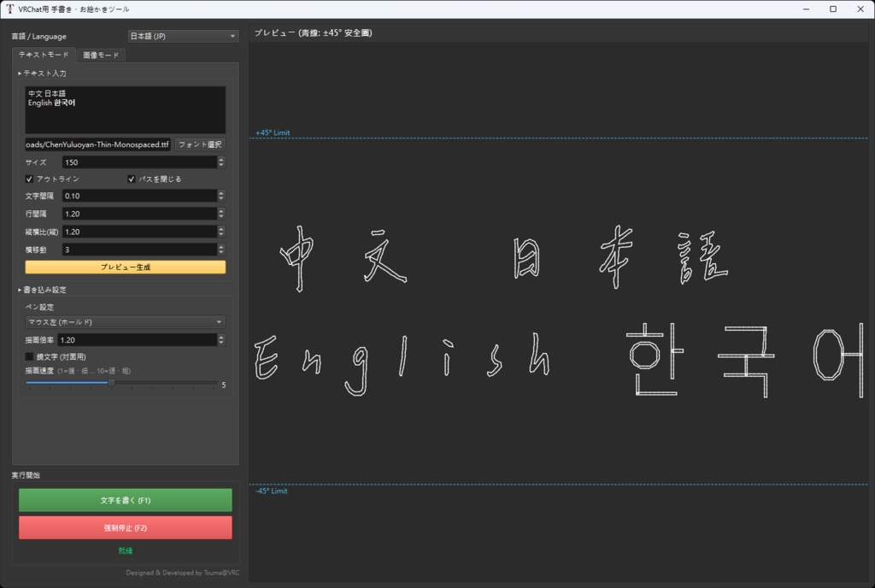The width and height of the screenshot is (875, 588).
Task: Toggle off the アウトライン checkbox
Action: (x=28, y=179)
